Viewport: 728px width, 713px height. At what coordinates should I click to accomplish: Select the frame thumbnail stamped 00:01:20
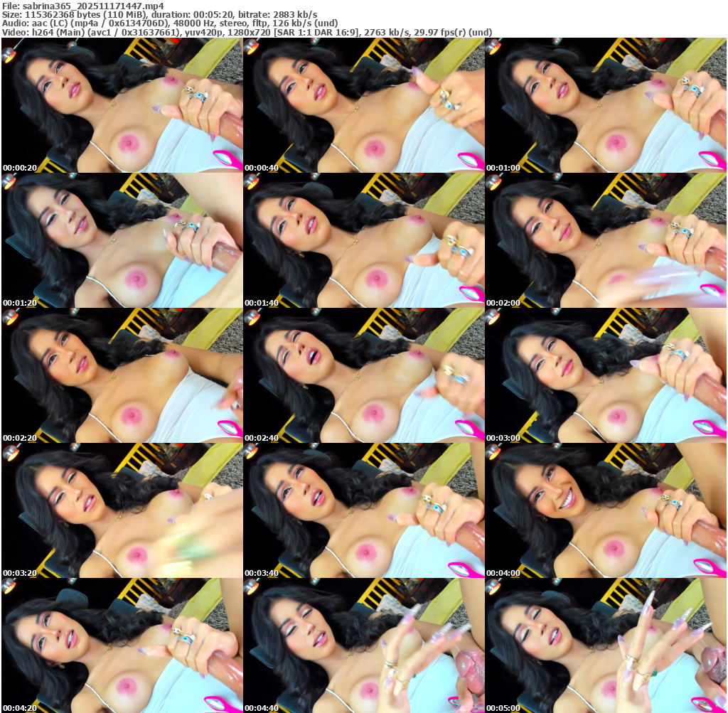122,240
